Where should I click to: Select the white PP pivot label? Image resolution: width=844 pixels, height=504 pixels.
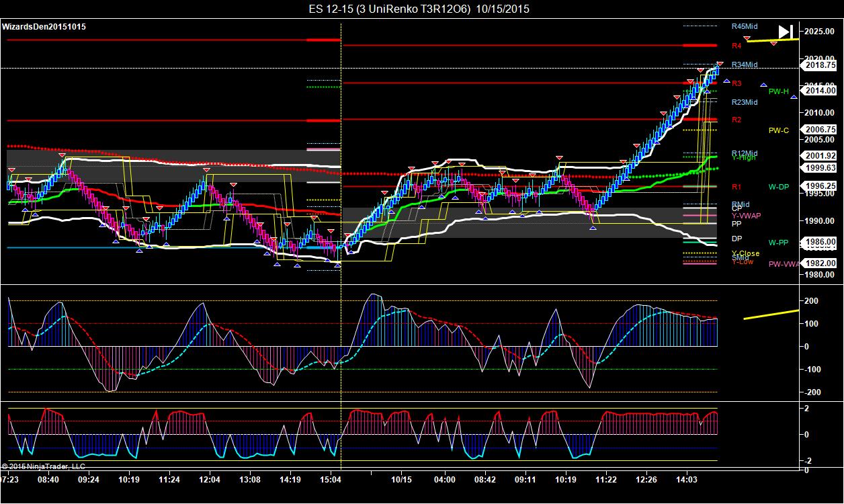click(x=736, y=224)
